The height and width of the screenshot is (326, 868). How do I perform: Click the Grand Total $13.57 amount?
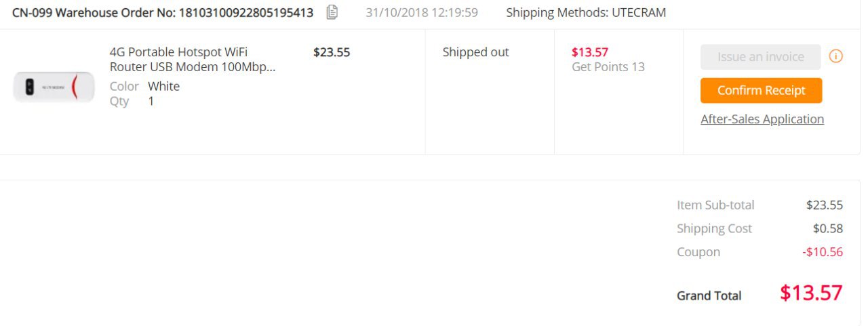point(811,293)
